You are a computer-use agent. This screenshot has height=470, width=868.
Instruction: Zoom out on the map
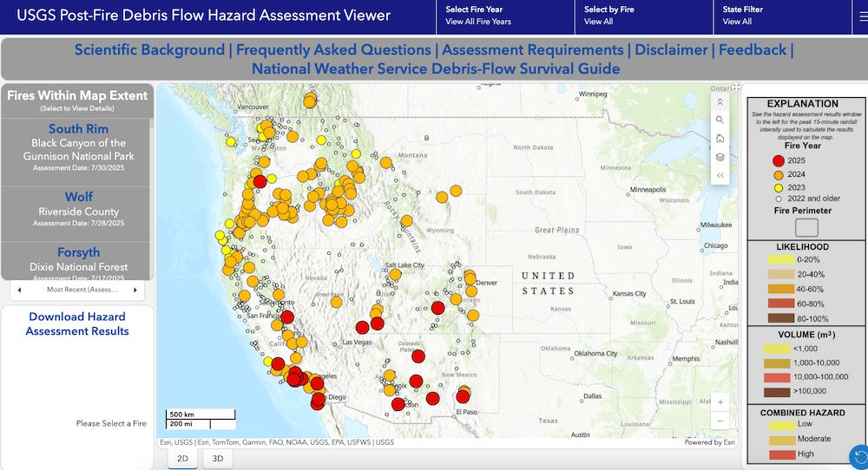coord(720,421)
